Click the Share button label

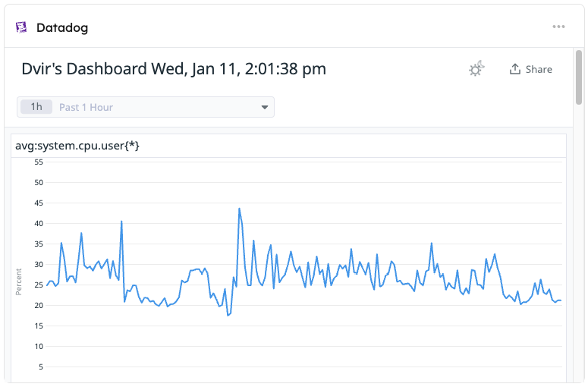point(539,69)
